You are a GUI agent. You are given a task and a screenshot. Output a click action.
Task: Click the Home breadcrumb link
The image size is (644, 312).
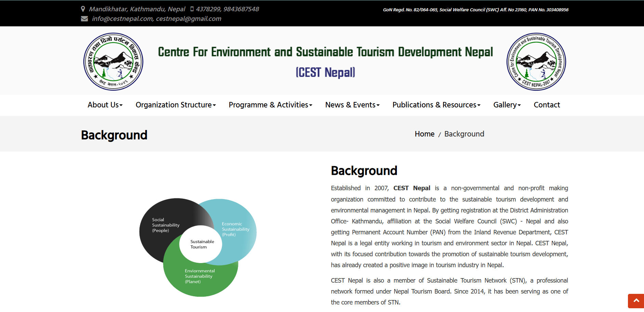coord(424,134)
